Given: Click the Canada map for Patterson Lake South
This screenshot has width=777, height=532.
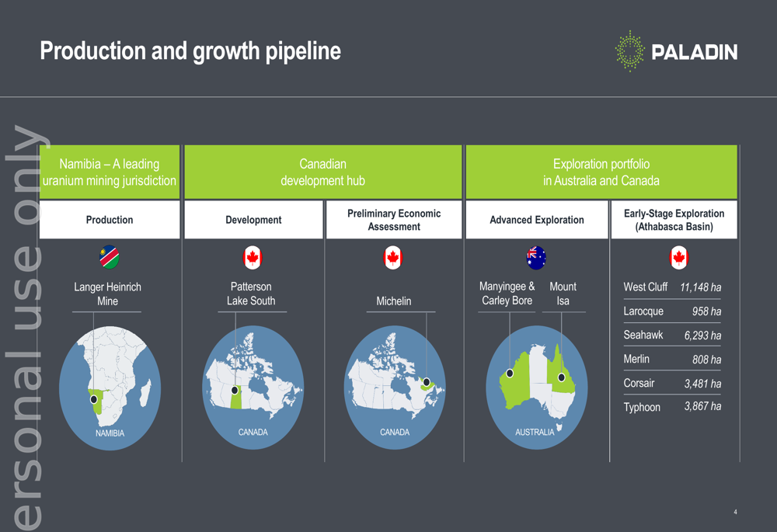Looking at the screenshot, I should pyautogui.click(x=253, y=388).
